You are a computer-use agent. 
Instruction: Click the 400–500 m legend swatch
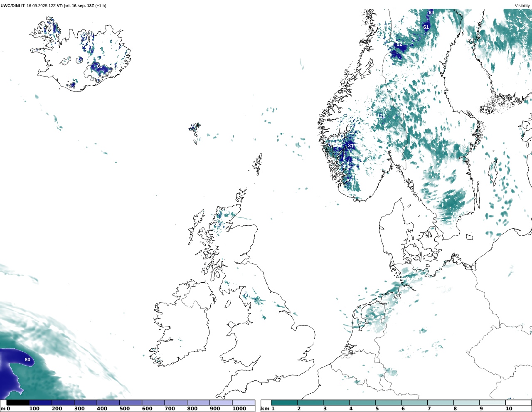(x=108, y=402)
